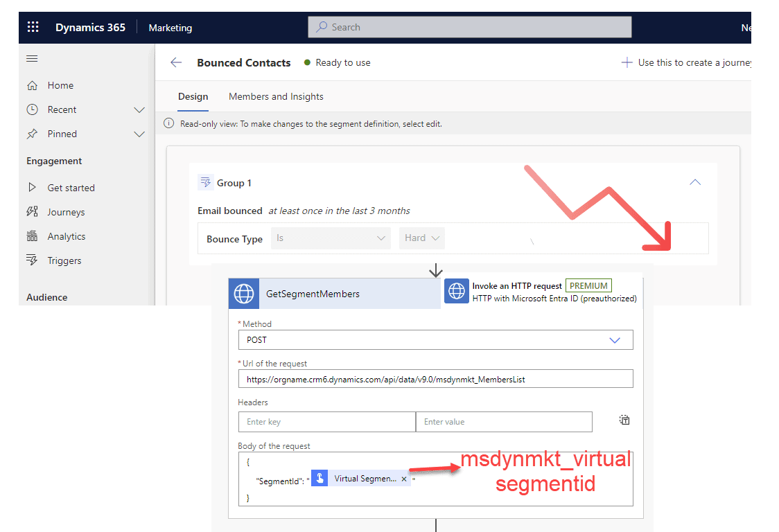
Task: Open the Dynamics 365 app launcher waffle
Action: click(33, 27)
